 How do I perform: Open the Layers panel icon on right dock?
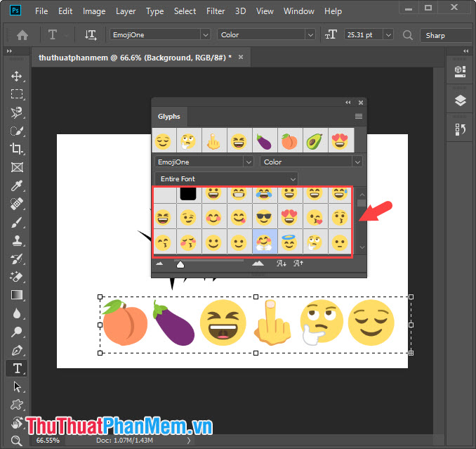461,100
